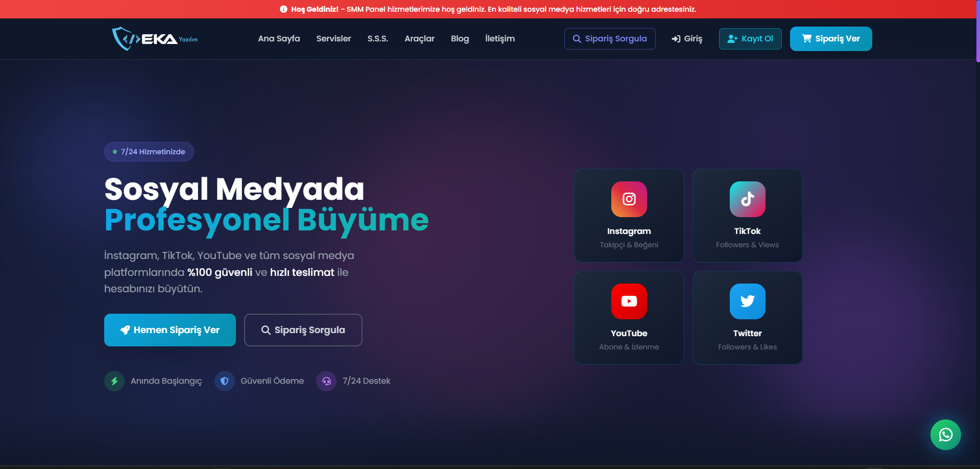Click the YouTube play icon
Screen dimensions: 980x469
[x=629, y=301]
